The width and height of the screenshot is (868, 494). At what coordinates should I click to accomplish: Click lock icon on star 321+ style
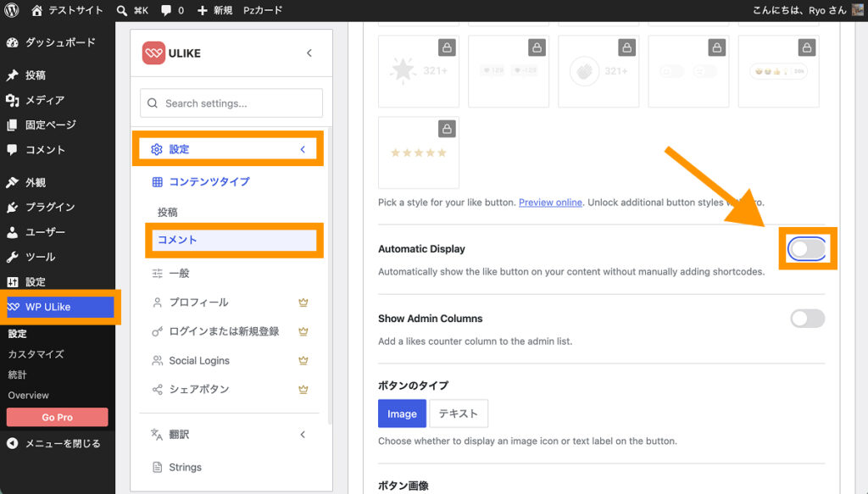447,47
